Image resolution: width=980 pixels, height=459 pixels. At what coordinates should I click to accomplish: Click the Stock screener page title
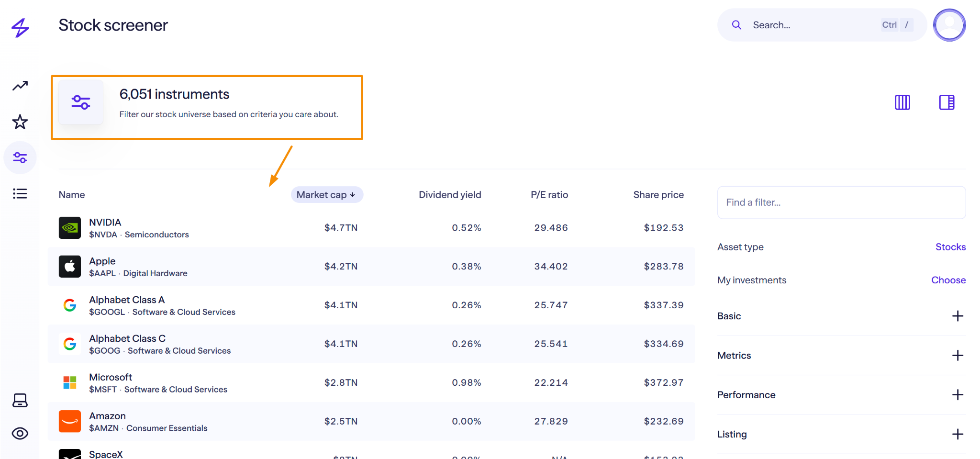[113, 25]
